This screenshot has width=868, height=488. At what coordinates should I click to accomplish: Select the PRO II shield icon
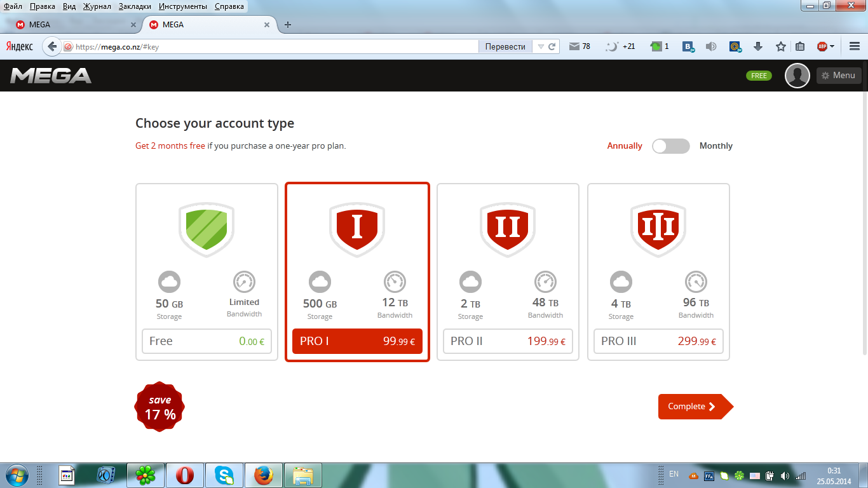coord(508,229)
